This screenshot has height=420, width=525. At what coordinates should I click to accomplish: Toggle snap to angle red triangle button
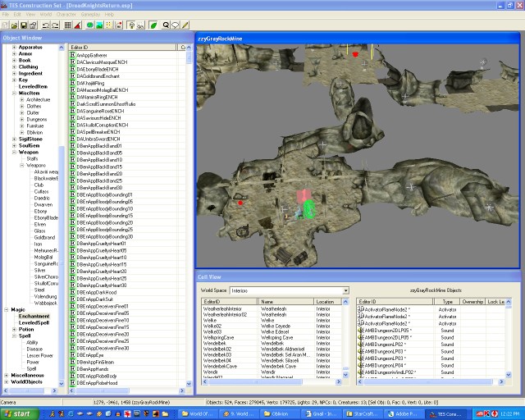pos(78,25)
